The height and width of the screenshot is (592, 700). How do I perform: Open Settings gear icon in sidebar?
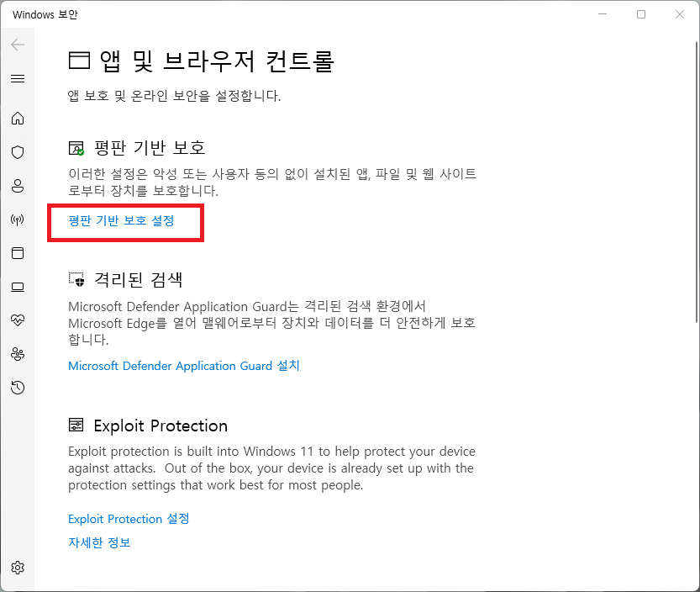[18, 568]
